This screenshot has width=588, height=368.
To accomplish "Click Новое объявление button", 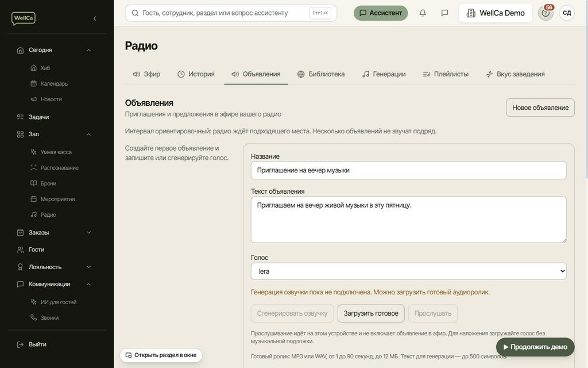I will 540,108.
